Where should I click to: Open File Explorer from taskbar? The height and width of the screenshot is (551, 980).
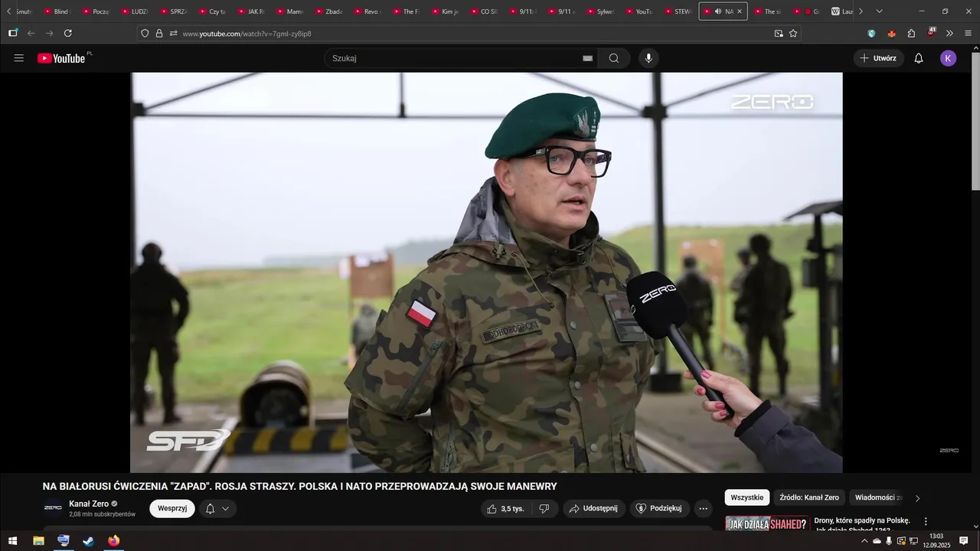38,541
